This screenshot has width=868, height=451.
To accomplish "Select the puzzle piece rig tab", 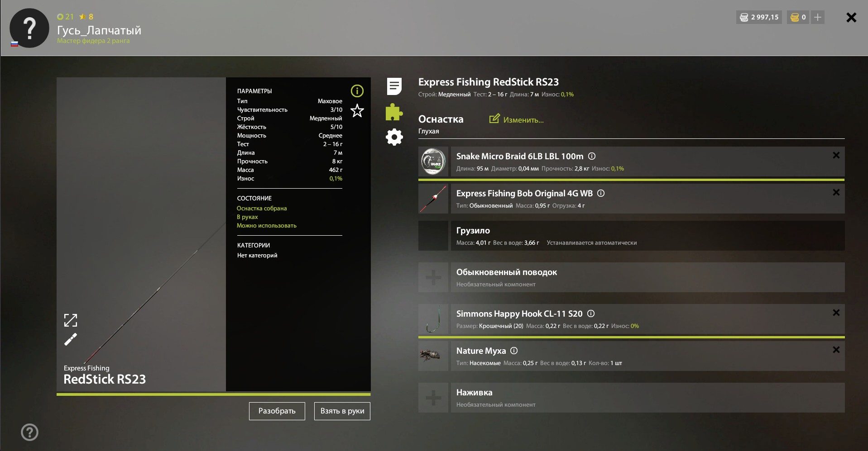I will (394, 112).
